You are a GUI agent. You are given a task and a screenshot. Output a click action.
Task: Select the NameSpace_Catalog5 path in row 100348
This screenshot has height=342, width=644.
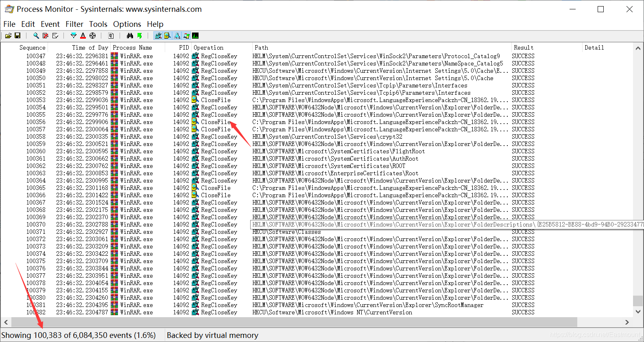pyautogui.click(x=378, y=63)
